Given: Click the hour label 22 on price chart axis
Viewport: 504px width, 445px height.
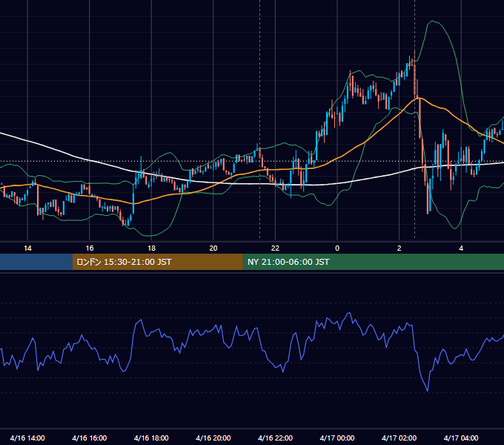Looking at the screenshot, I should [x=275, y=248].
